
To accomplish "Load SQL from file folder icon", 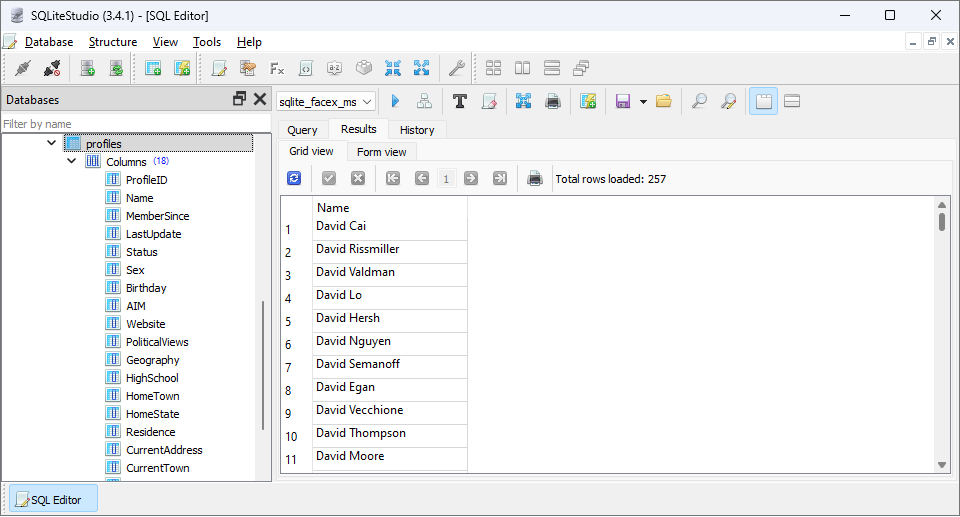I will (x=664, y=101).
